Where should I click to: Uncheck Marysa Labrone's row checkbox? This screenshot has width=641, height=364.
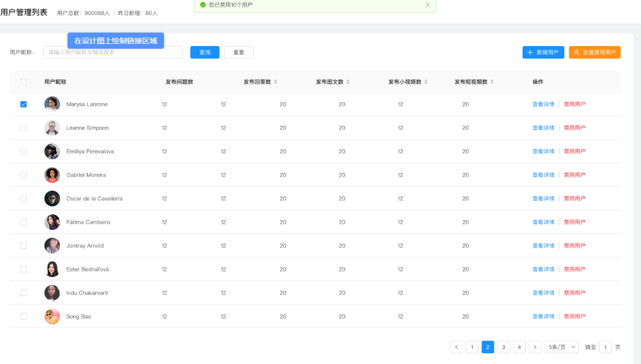pos(24,104)
